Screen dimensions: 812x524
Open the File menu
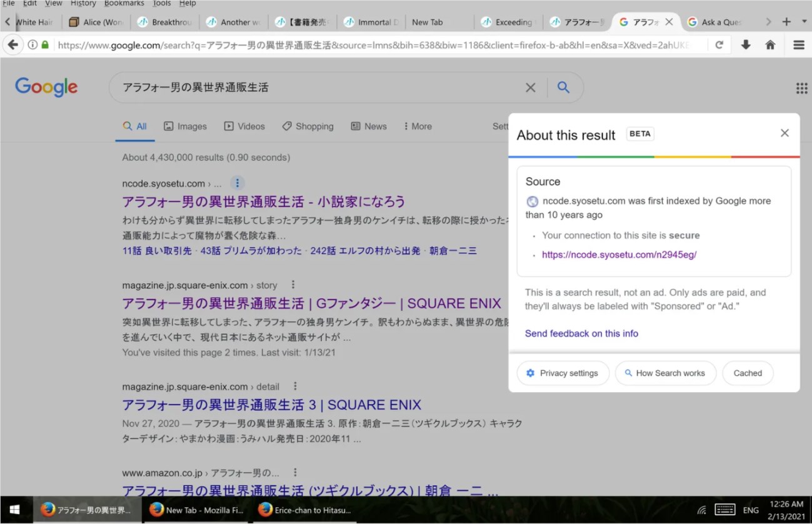pyautogui.click(x=9, y=3)
